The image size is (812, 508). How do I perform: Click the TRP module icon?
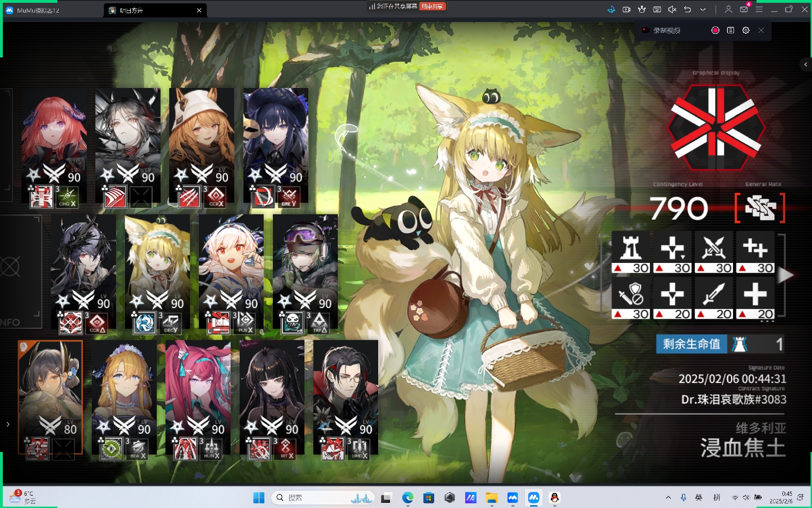(319, 324)
